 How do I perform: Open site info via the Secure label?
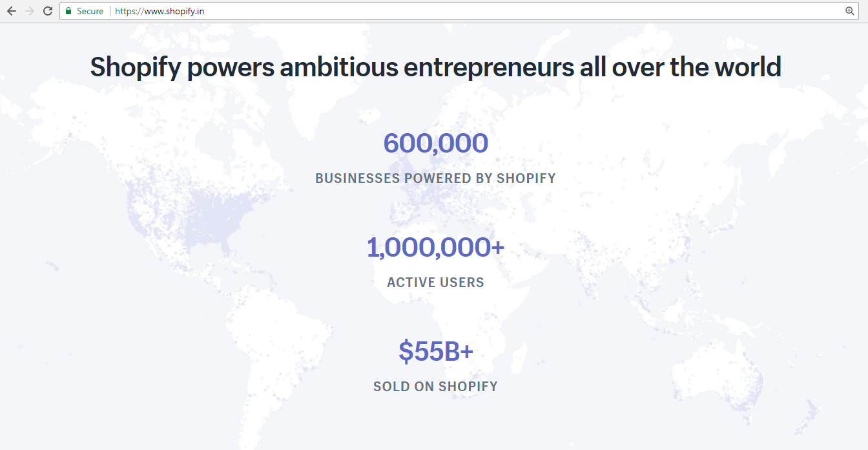tap(90, 11)
